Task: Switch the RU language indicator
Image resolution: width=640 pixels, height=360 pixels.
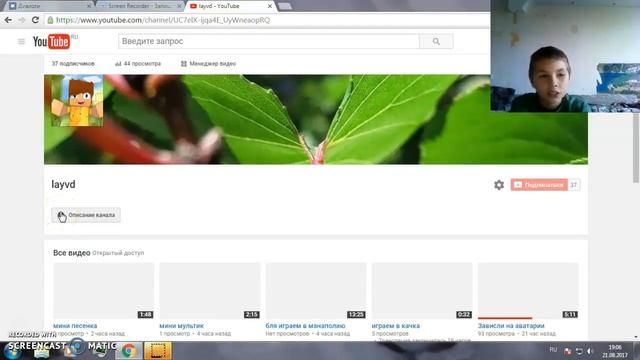Action: coord(553,350)
